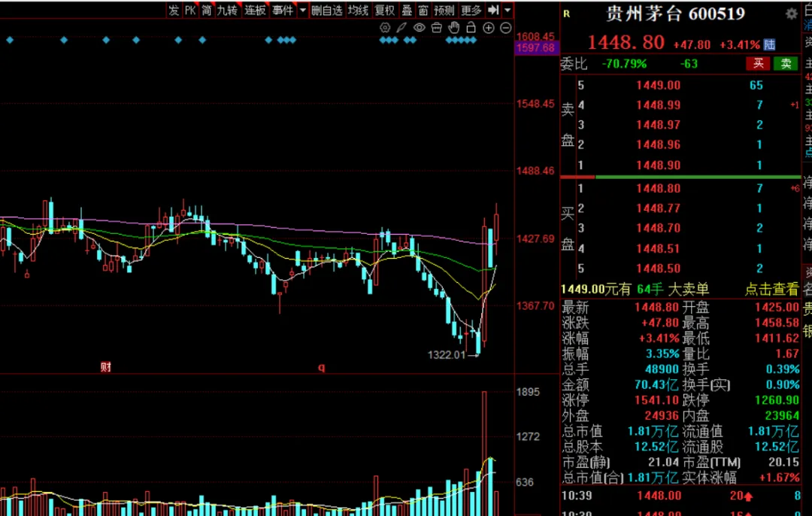Screen dimensions: 812x516
Task: Toggle the 均线 moving average lines
Action: coord(358,10)
